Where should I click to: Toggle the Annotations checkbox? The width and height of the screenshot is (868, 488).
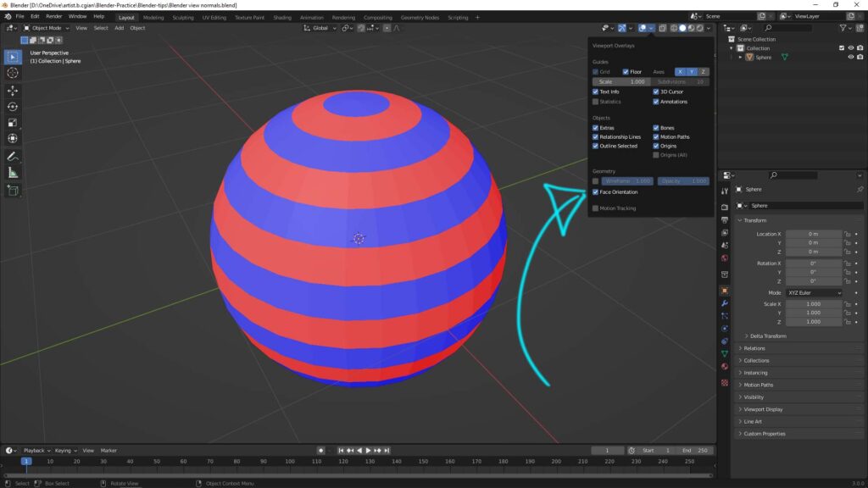click(x=656, y=102)
